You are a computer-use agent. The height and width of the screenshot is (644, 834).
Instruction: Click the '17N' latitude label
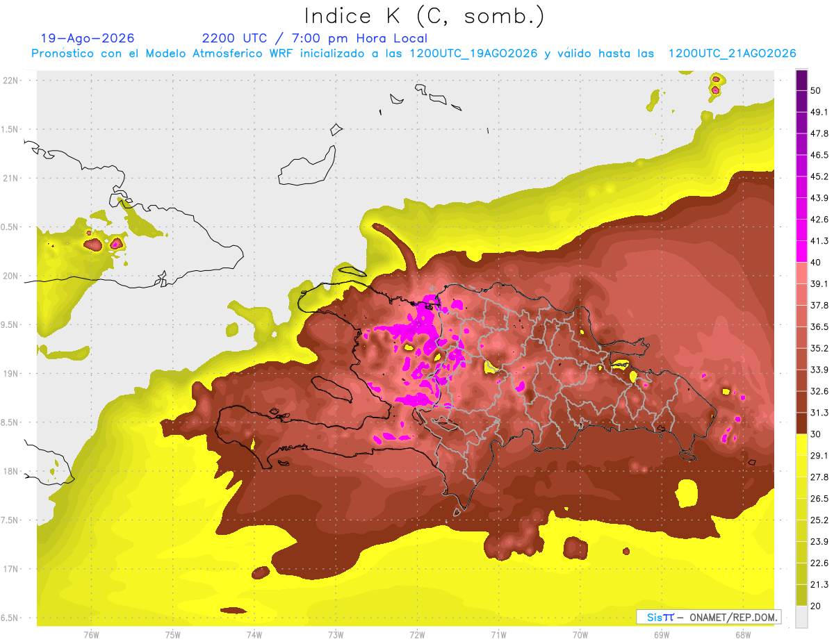click(10, 569)
